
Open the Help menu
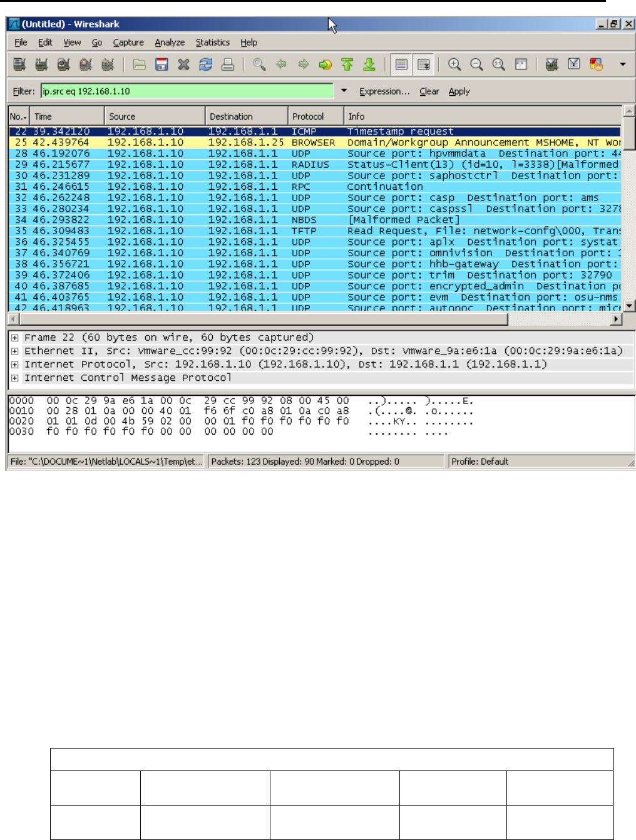[x=249, y=42]
